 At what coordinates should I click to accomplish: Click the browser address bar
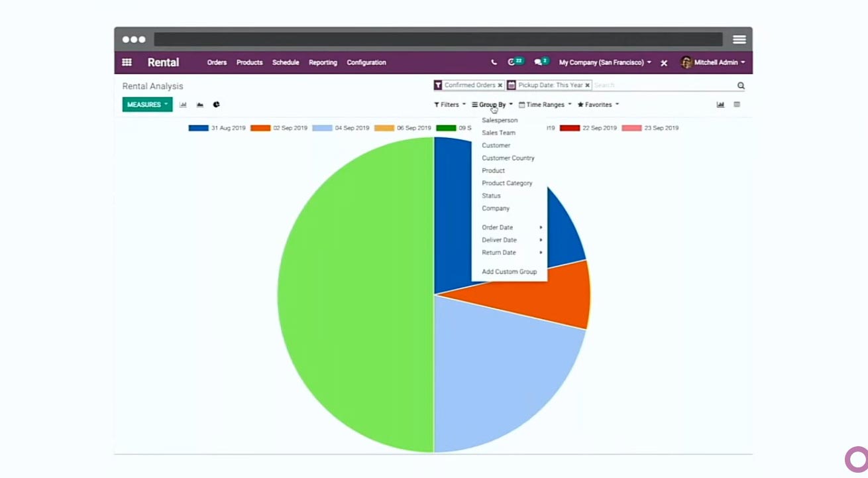click(438, 39)
